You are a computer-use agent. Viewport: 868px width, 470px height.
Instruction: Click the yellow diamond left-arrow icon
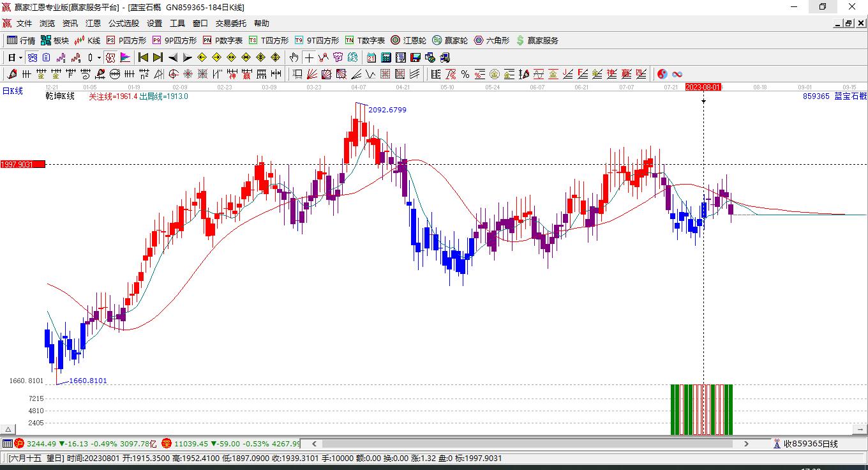[x=202, y=57]
